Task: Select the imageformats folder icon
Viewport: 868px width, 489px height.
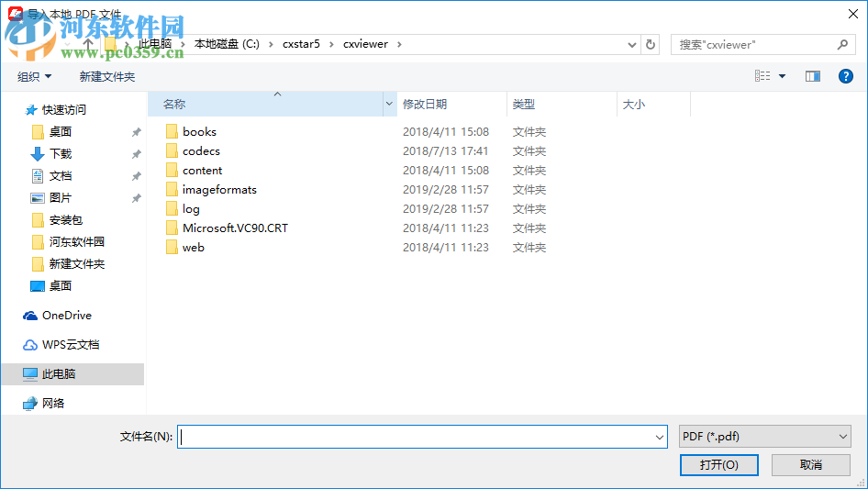Action: pos(172,189)
